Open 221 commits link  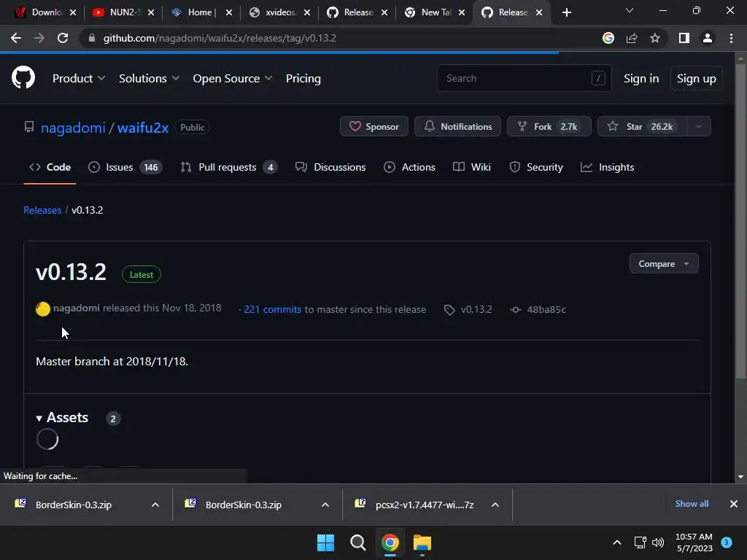[x=273, y=309]
